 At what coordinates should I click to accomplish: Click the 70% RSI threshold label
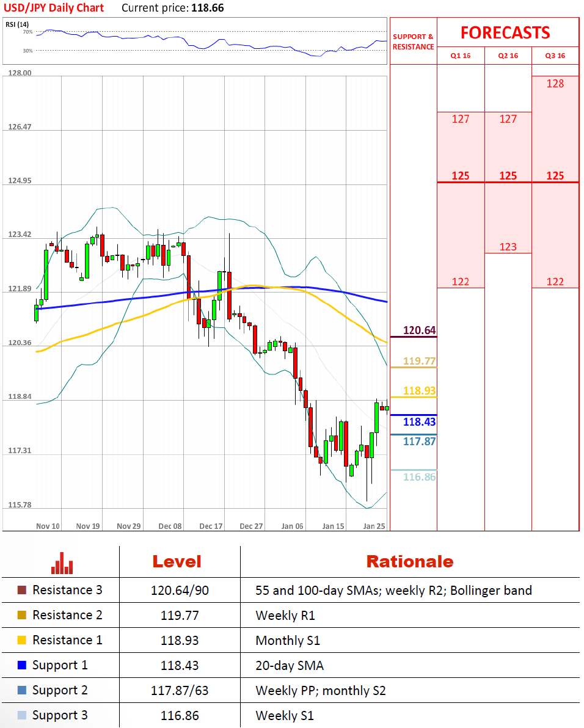pyautogui.click(x=28, y=32)
